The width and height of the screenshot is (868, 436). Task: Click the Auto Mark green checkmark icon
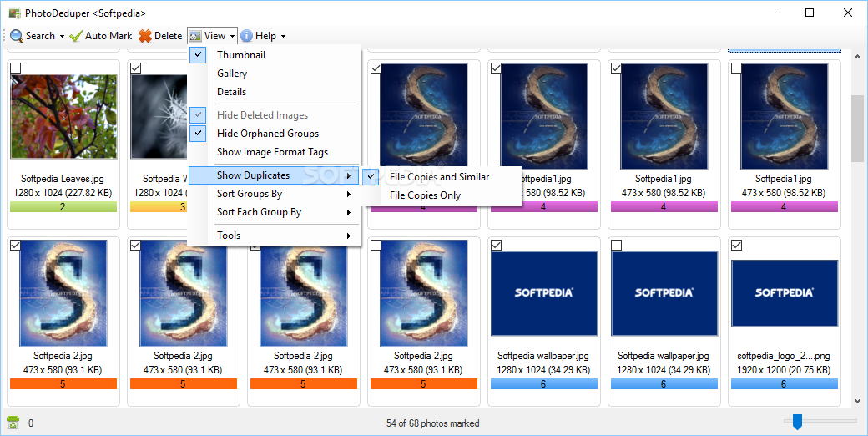tap(76, 36)
